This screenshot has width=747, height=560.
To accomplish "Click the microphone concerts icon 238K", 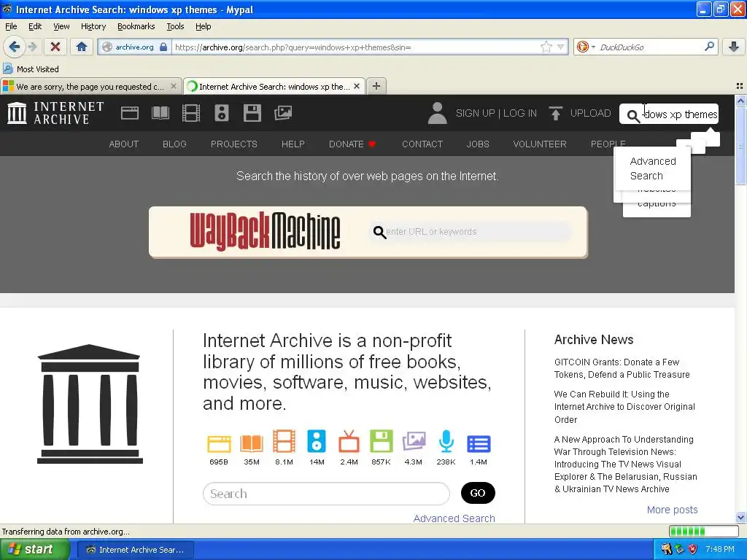I will coord(446,441).
